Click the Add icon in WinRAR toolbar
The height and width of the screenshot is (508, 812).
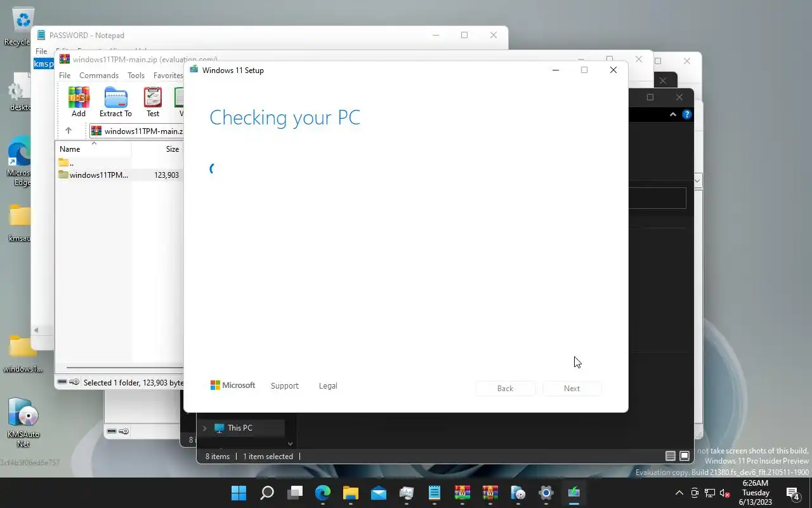pos(79,102)
